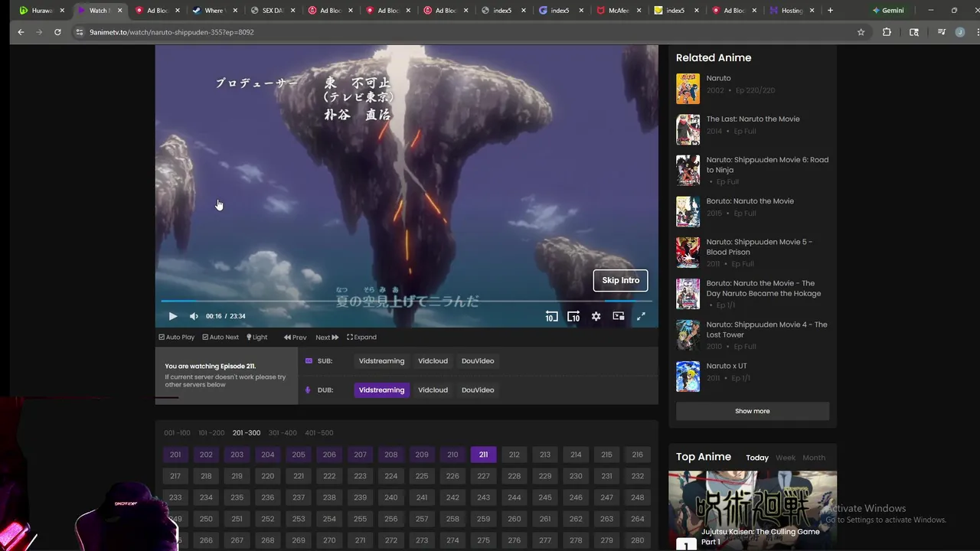Show more related anime
The image size is (980, 551).
pyautogui.click(x=753, y=411)
